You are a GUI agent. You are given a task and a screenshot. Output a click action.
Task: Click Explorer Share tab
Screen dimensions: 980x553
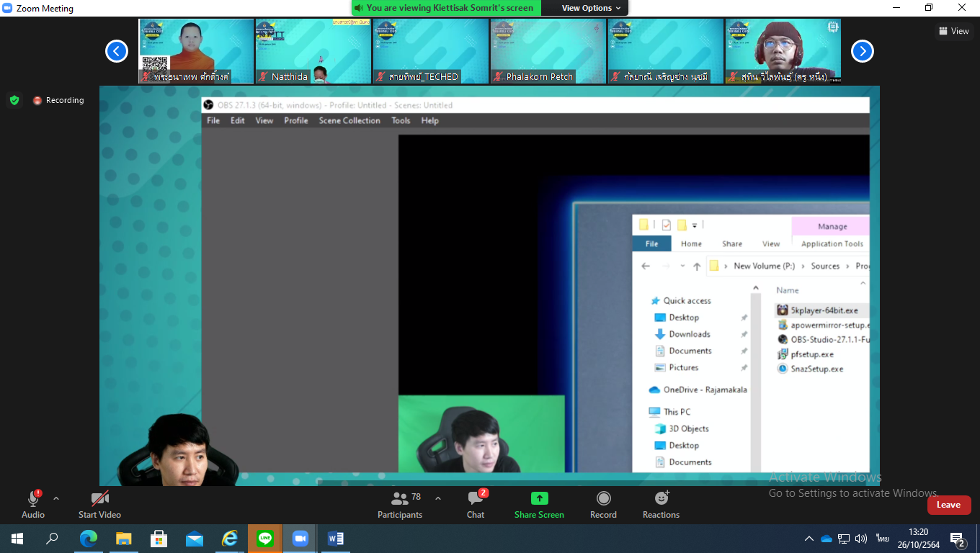coord(732,244)
